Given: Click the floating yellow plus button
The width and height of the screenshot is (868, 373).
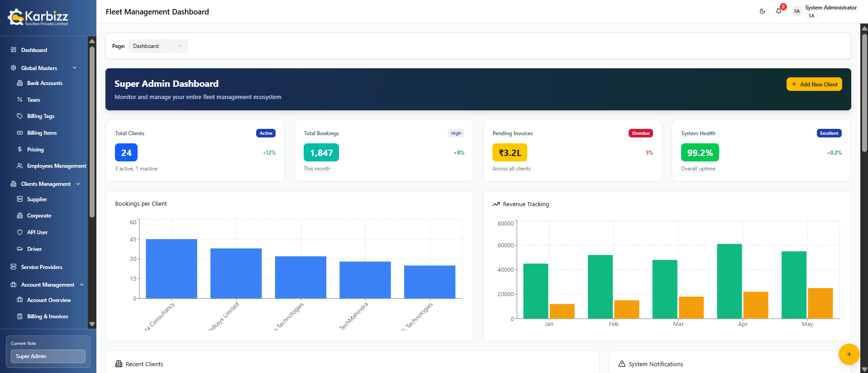Looking at the screenshot, I should coord(849,354).
